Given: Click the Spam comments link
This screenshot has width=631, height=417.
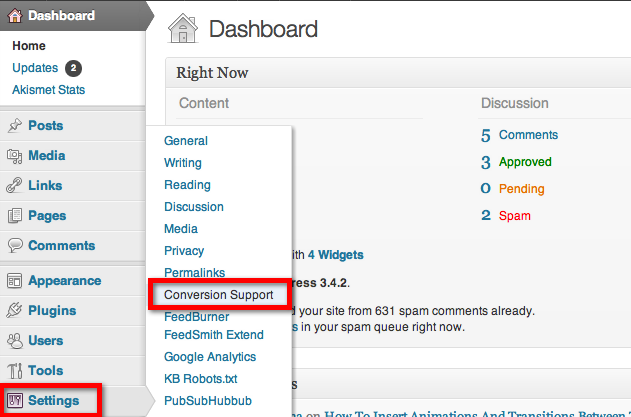Looking at the screenshot, I should coord(515,216).
